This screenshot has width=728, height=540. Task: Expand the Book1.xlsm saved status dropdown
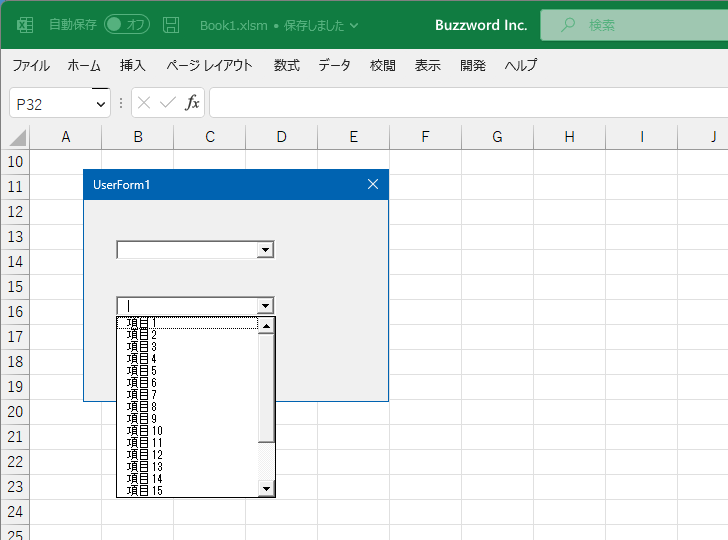coord(354,26)
